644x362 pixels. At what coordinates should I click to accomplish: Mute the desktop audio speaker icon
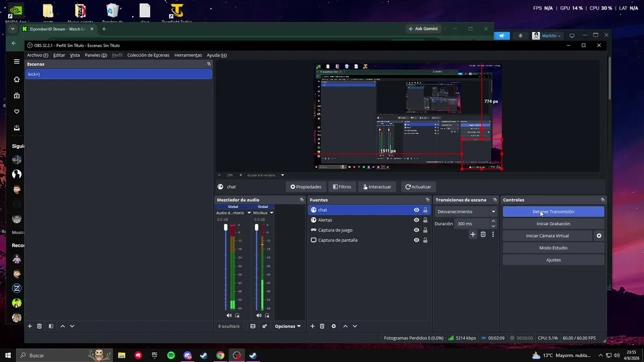tap(229, 315)
